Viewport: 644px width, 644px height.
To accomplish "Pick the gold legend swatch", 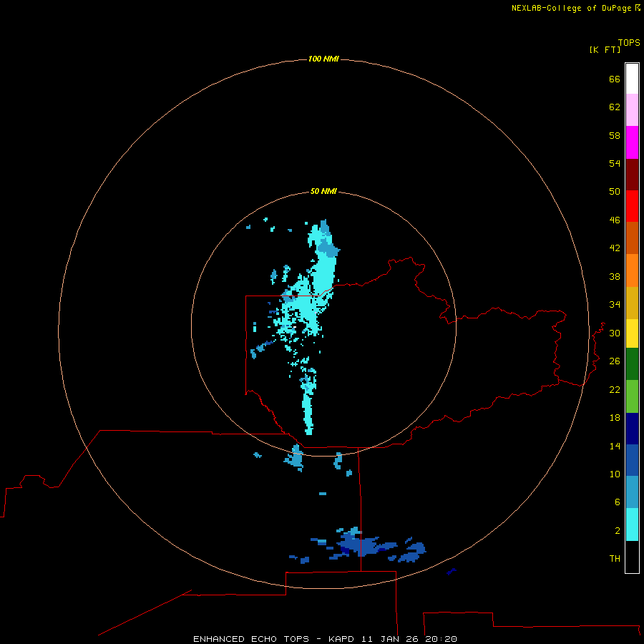I will tap(632, 303).
